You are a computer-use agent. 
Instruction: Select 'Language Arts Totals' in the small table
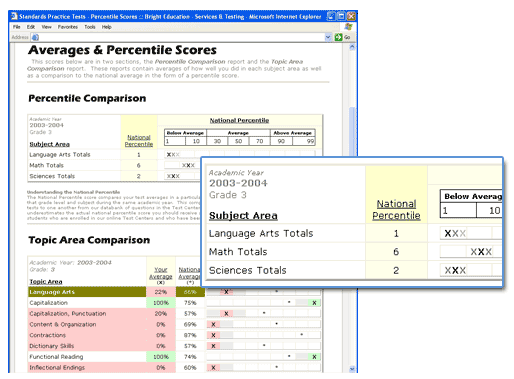pyautogui.click(x=60, y=155)
